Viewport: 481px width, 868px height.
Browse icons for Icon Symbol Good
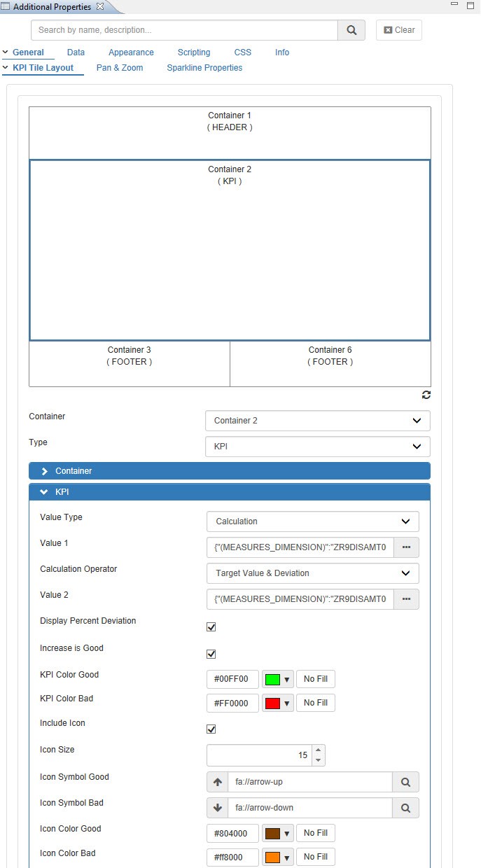click(x=405, y=782)
